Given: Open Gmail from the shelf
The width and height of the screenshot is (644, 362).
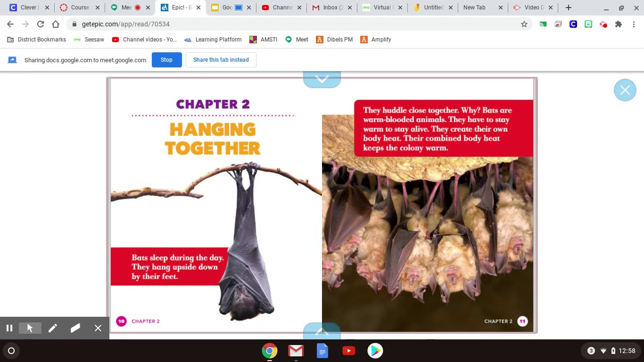Looking at the screenshot, I should [x=296, y=351].
